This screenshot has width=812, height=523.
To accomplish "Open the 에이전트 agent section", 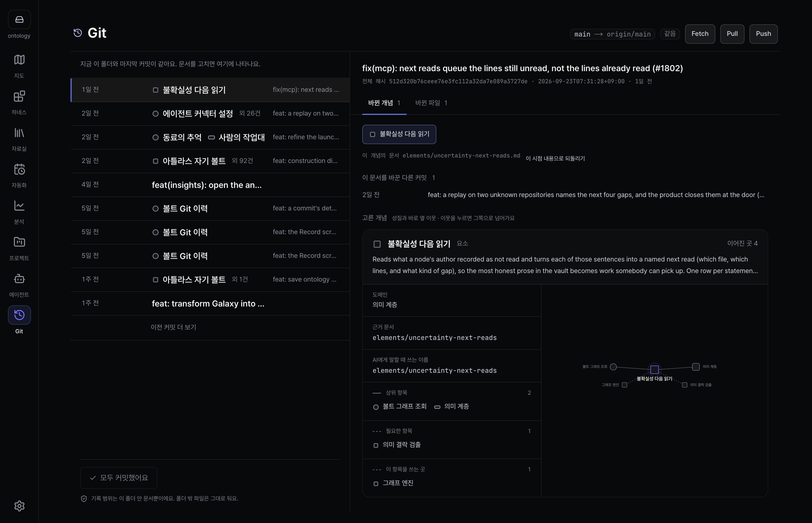I will point(19,285).
